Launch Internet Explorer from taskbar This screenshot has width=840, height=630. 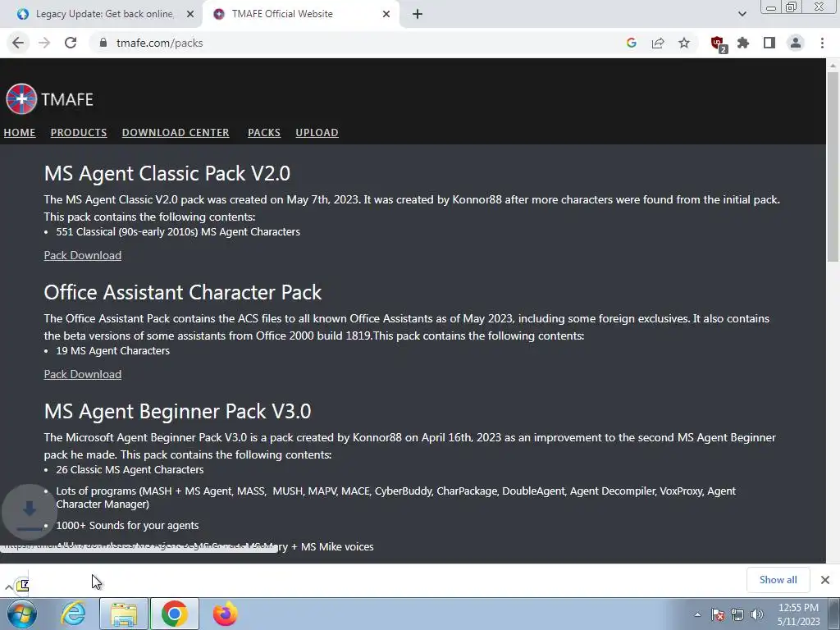coord(73,614)
